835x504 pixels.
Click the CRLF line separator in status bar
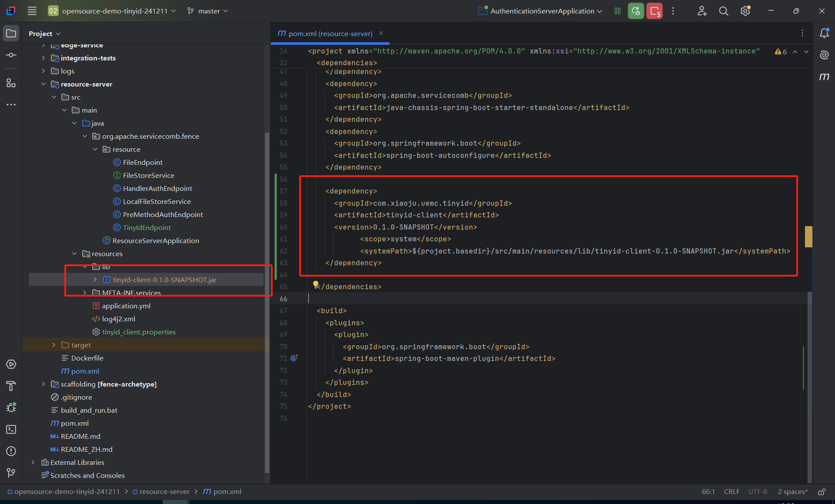pos(731,492)
